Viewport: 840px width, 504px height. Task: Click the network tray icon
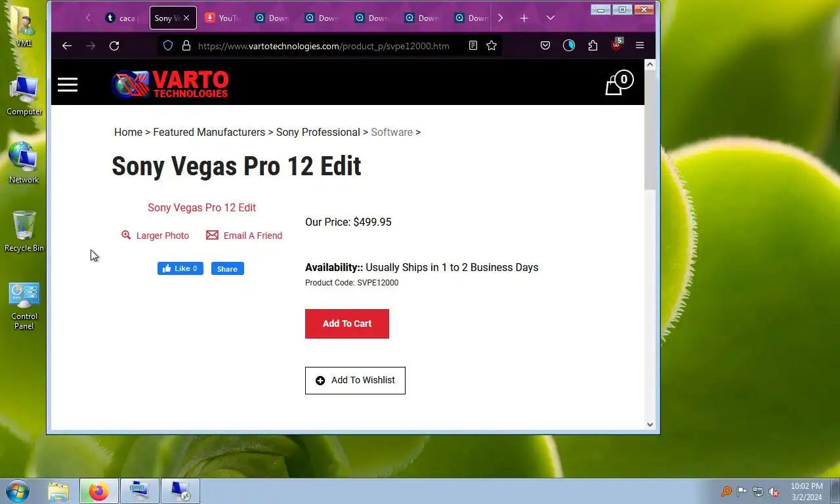tap(758, 492)
